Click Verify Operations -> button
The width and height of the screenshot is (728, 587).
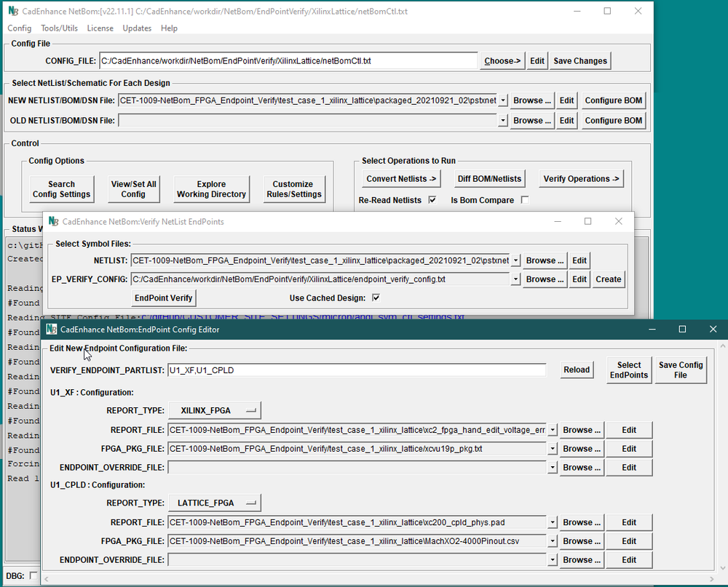(581, 179)
